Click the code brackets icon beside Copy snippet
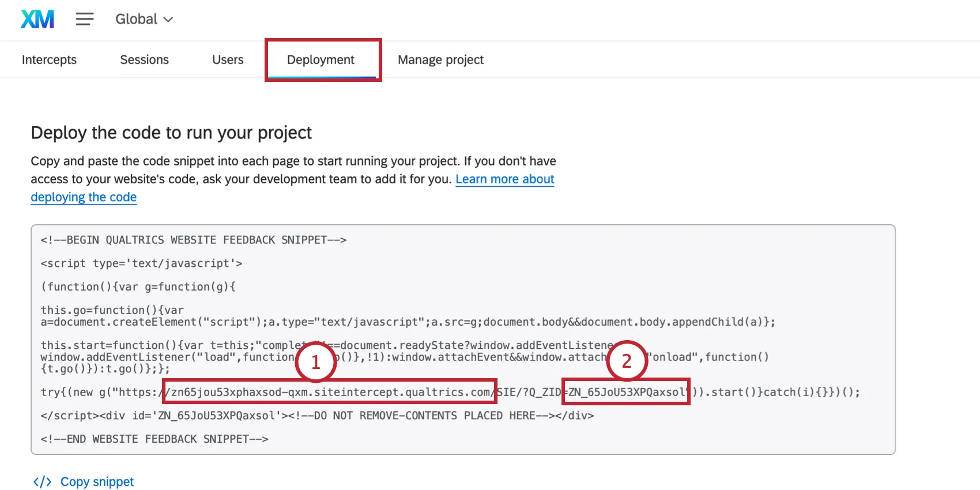 (42, 481)
